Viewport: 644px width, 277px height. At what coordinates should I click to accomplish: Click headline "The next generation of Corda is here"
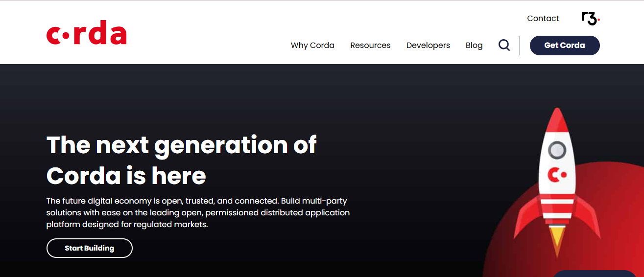tap(182, 160)
